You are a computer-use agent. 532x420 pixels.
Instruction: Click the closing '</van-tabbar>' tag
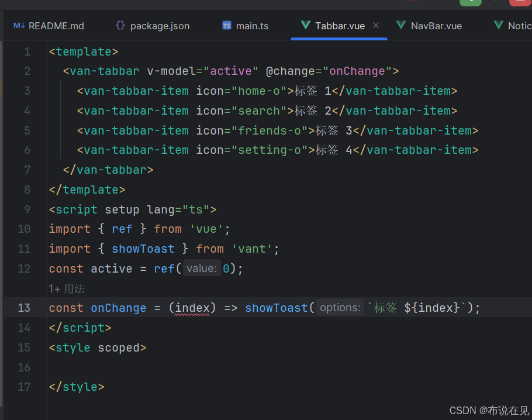tap(108, 170)
